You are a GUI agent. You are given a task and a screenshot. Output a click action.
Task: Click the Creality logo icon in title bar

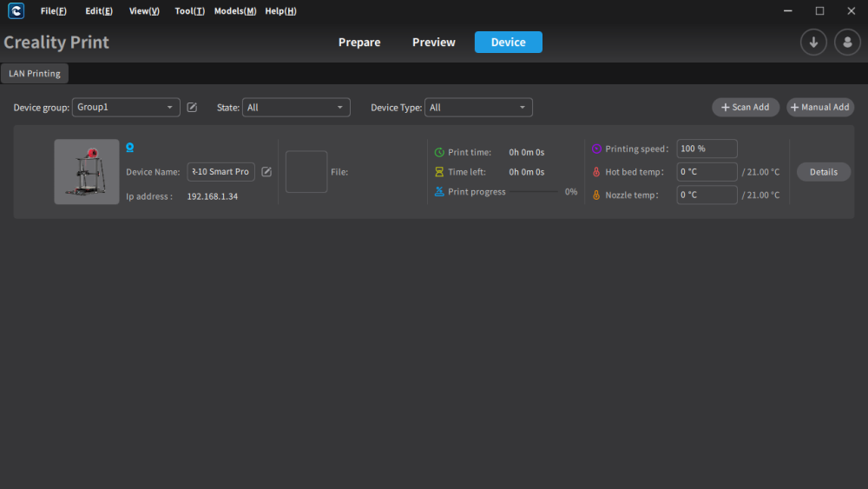16,11
